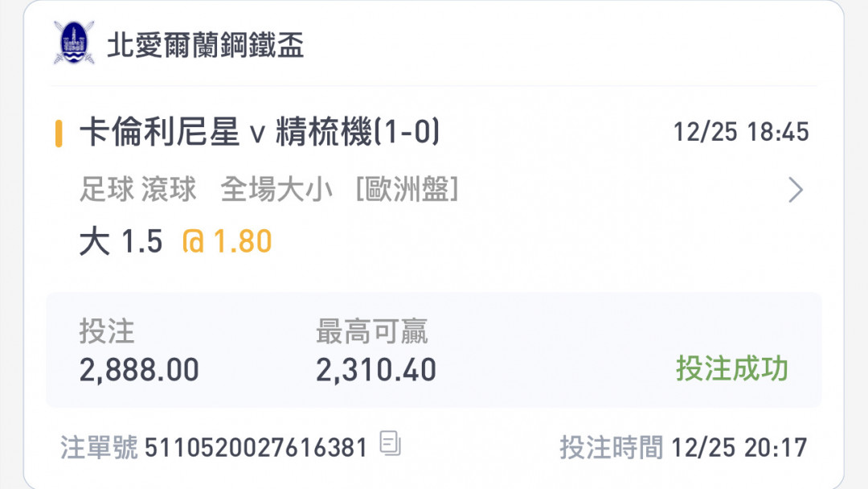Click the 足球 滾球 bet type label
This screenshot has height=489, width=868.
tap(138, 189)
